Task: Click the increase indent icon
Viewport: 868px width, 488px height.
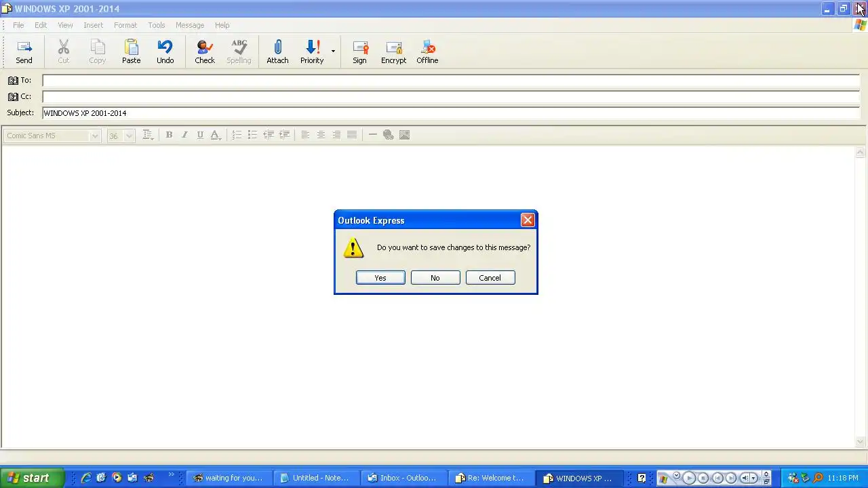Action: click(x=284, y=135)
